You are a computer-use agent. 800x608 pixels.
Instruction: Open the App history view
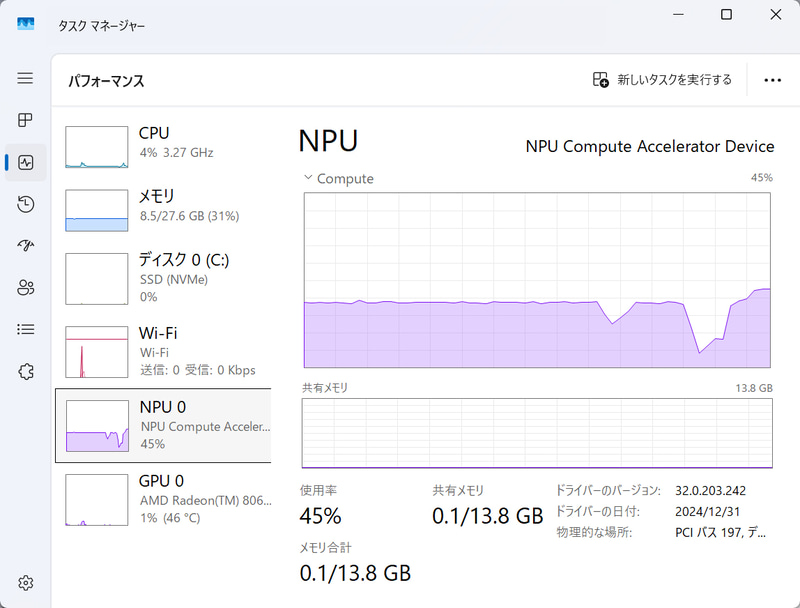coord(25,204)
